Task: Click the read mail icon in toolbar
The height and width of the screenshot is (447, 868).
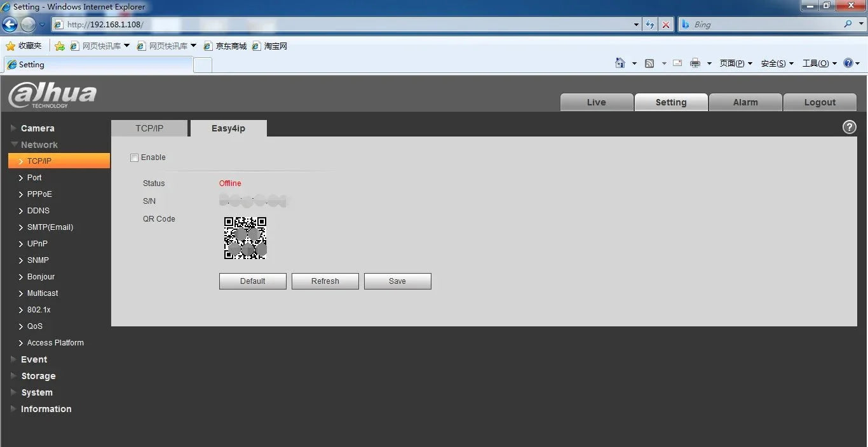Action: click(x=677, y=63)
